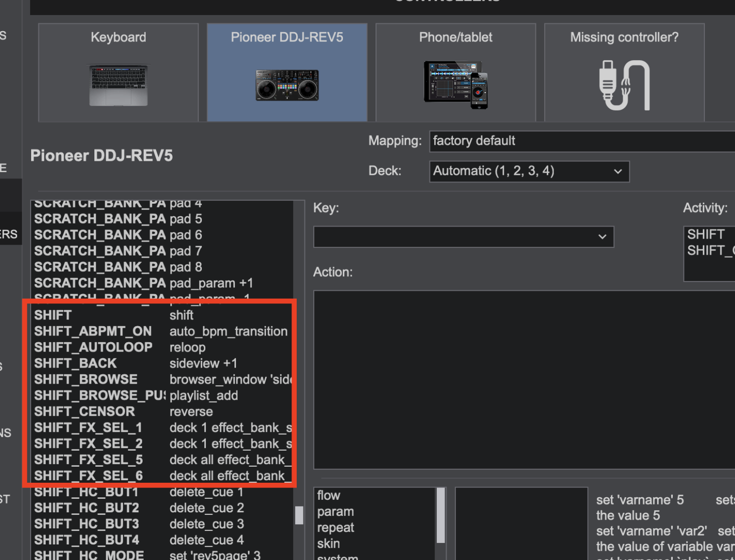Open the Phone/tablet controller tile

tap(455, 73)
